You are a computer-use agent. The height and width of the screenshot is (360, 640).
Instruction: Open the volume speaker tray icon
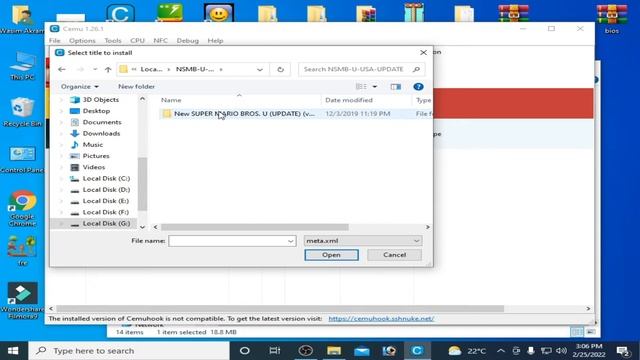coord(561,351)
